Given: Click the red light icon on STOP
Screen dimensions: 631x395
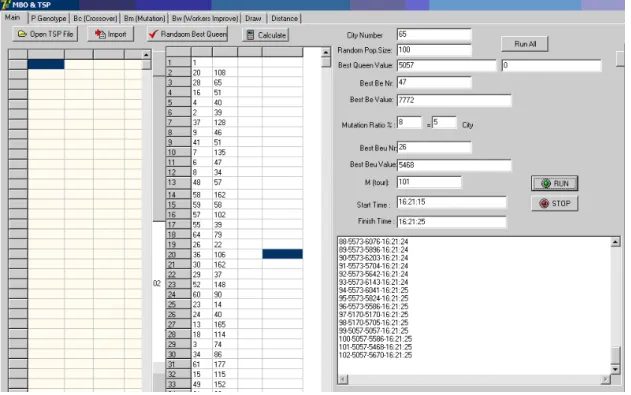Looking at the screenshot, I should pos(544,204).
